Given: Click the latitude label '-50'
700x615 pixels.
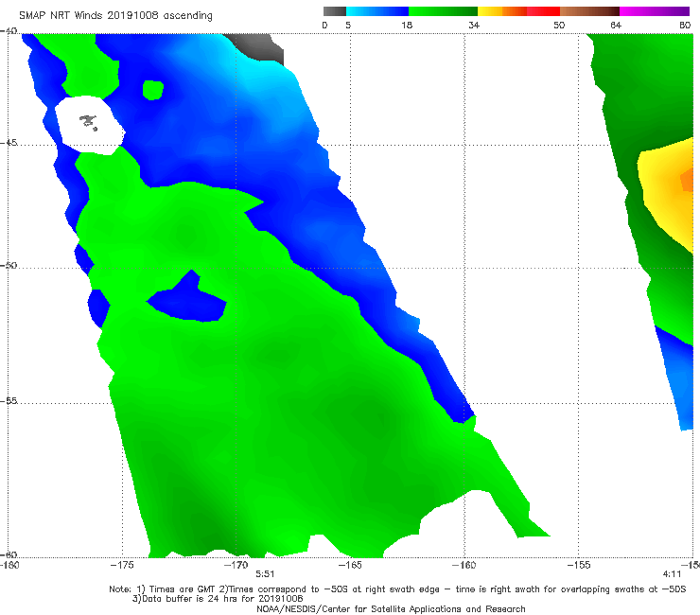Looking at the screenshot, I should coord(9,265).
